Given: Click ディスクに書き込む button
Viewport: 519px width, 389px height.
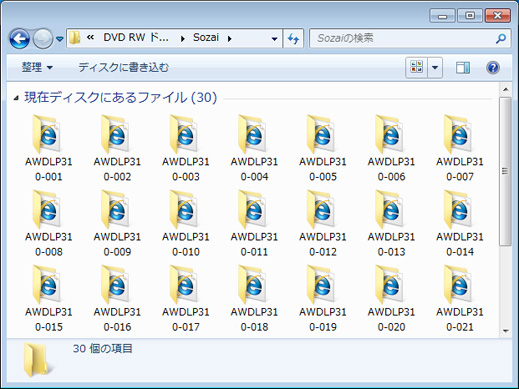Looking at the screenshot, I should (x=124, y=68).
